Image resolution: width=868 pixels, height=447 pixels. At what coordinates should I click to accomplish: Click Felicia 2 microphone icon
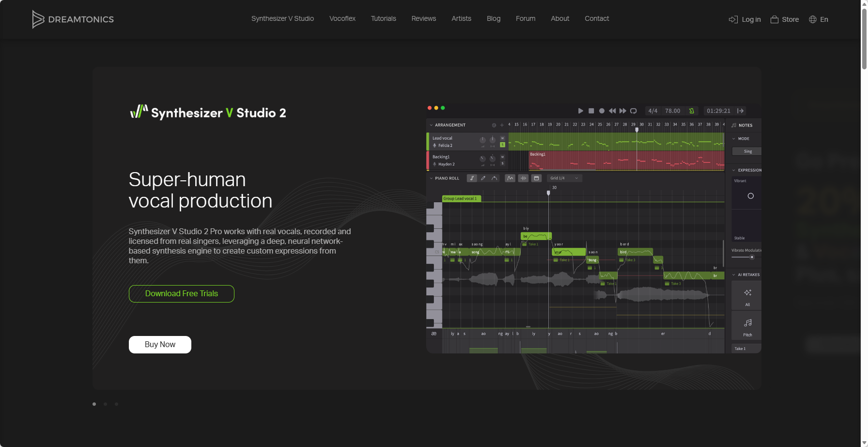[434, 145]
